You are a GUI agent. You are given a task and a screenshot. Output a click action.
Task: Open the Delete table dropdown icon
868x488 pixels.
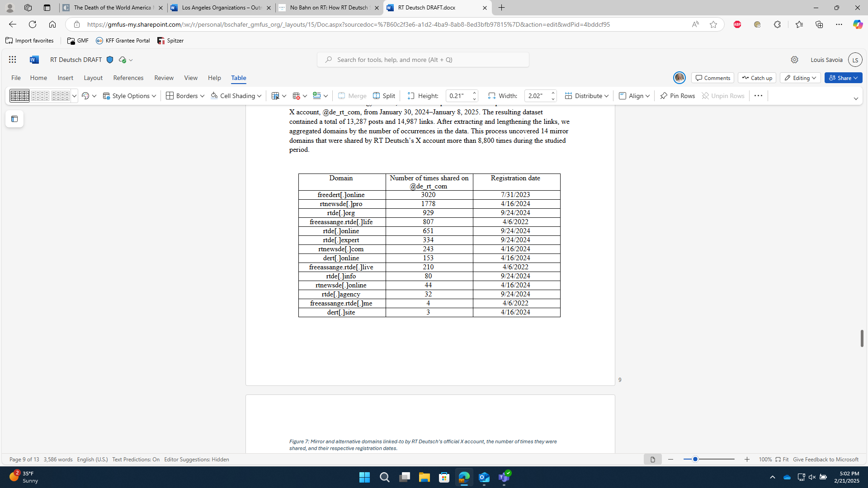300,96
